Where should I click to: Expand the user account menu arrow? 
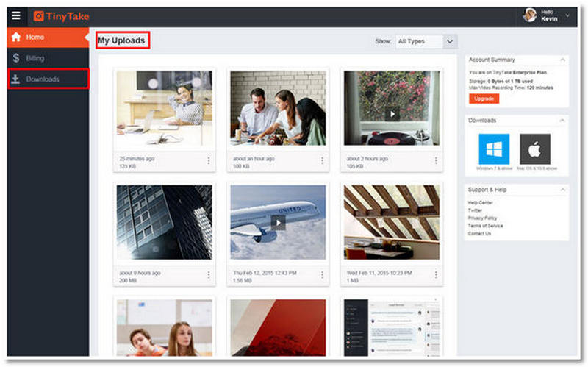(567, 15)
